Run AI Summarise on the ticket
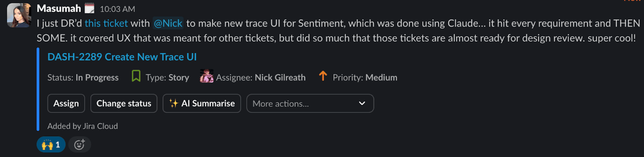This screenshot has height=157, width=644. 202,103
